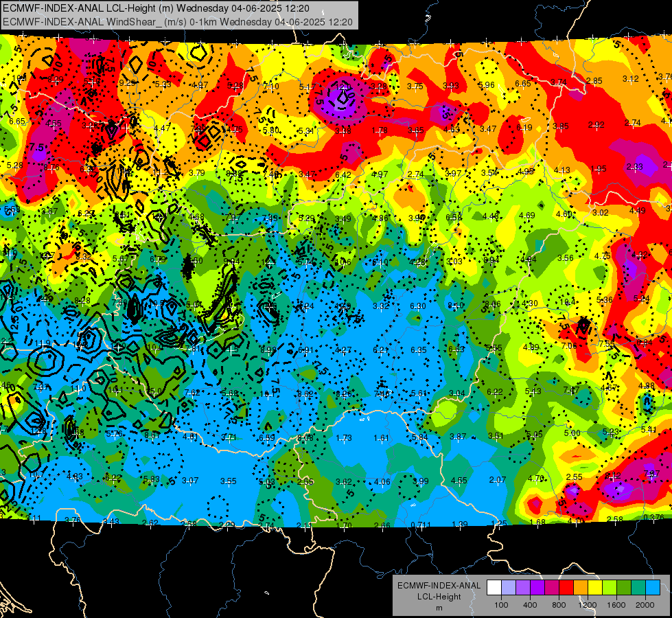Click the map value 9.29
Screen dimensions: 672x618
click(127, 83)
